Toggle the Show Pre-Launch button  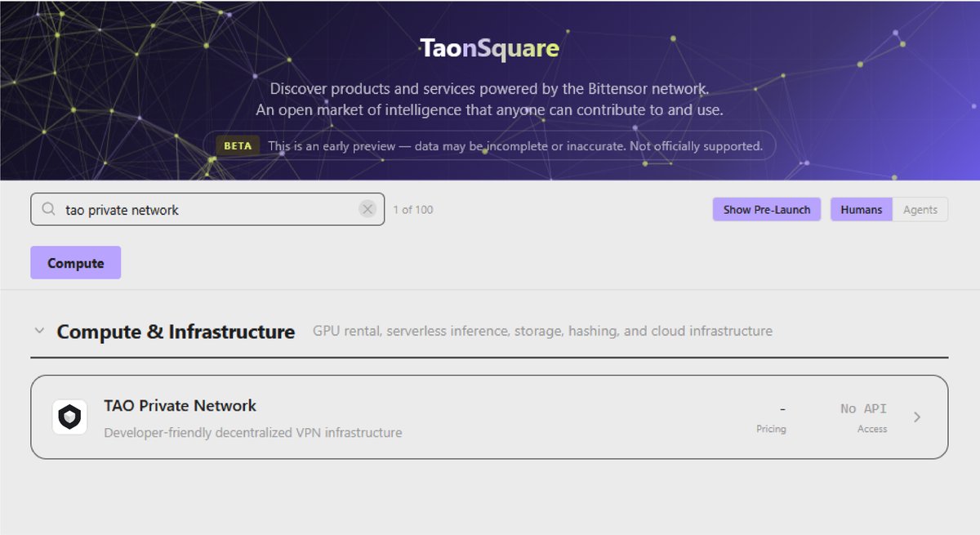(767, 209)
